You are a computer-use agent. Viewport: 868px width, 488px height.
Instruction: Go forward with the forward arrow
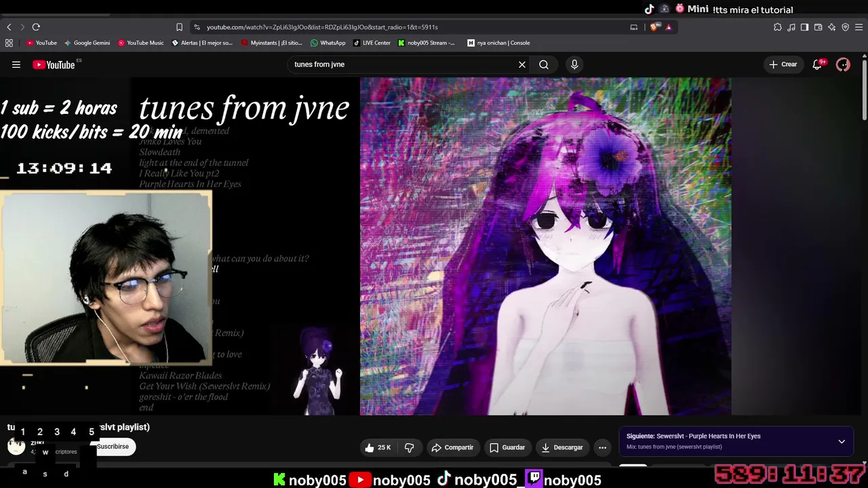[22, 27]
